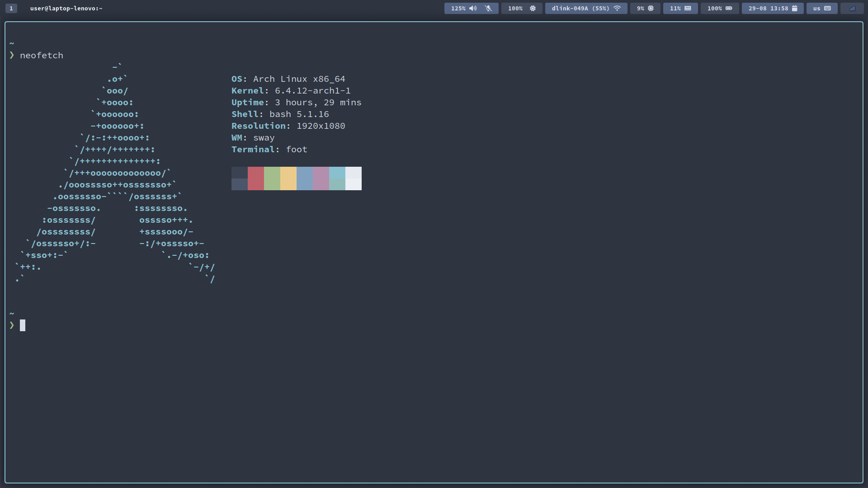Click the OS: Arch Linux x86_64 line
The height and width of the screenshot is (488, 868).
288,79
